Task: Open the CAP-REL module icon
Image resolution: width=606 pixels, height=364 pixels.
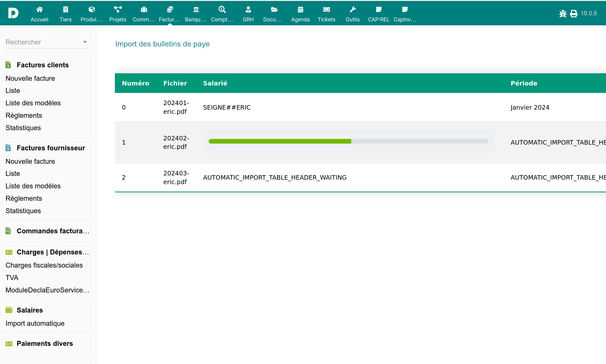Action: 379,9
